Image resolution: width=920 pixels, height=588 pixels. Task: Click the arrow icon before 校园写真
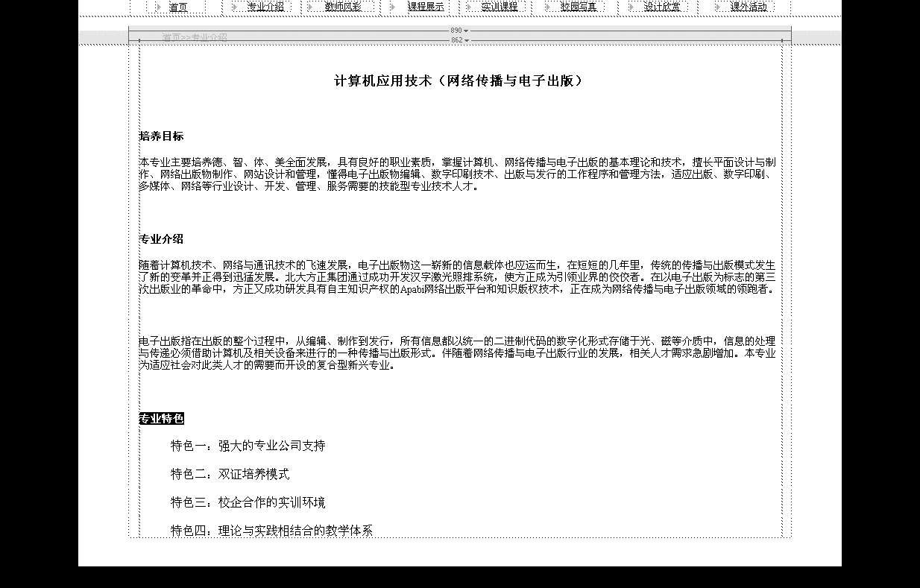[x=547, y=7]
